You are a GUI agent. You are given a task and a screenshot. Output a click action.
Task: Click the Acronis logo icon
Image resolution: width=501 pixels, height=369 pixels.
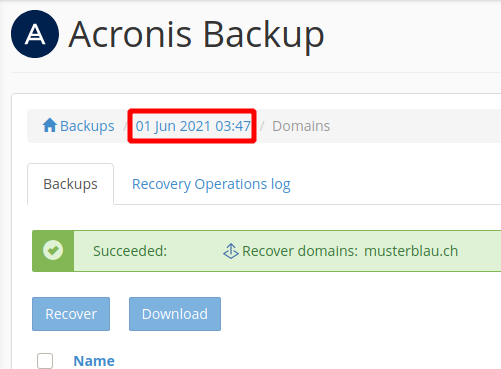35,34
